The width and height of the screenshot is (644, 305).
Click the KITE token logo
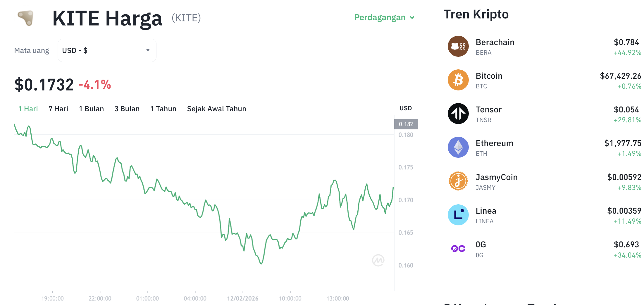pos(26,18)
